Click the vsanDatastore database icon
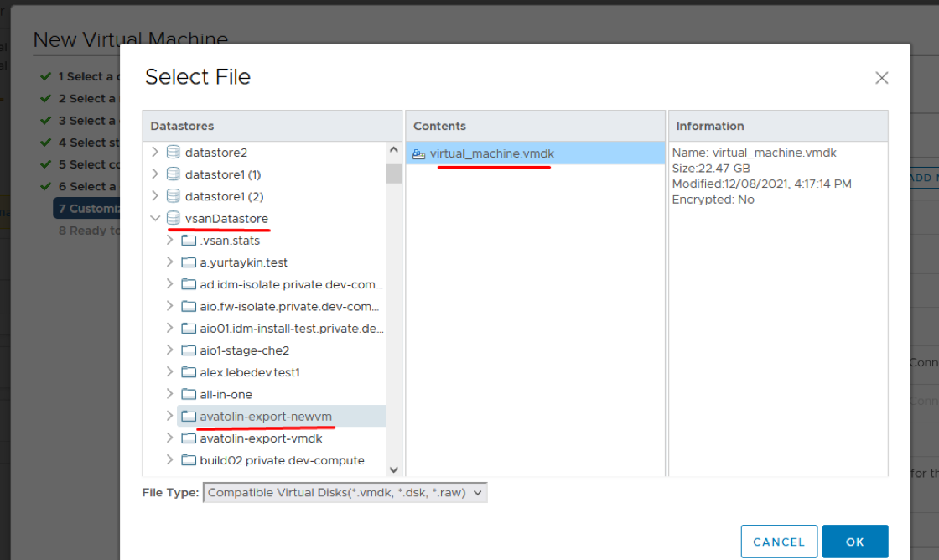Screen dimensions: 939x560 pyautogui.click(x=173, y=218)
